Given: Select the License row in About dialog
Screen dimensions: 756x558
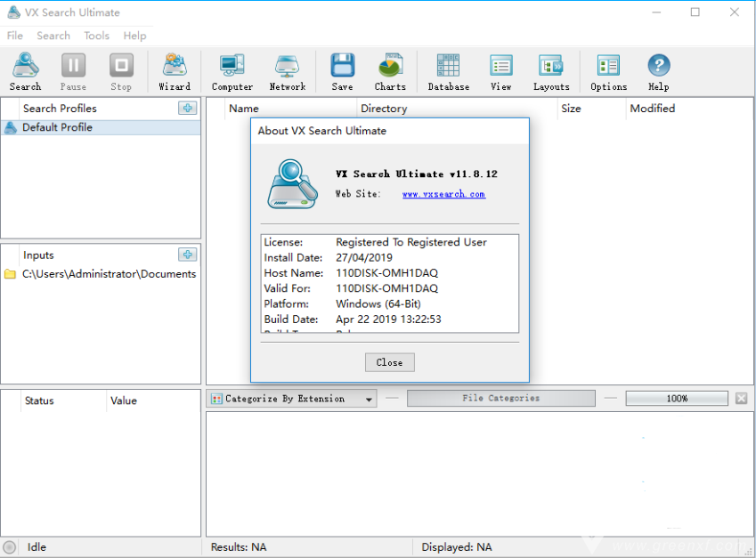Looking at the screenshot, I should [389, 242].
